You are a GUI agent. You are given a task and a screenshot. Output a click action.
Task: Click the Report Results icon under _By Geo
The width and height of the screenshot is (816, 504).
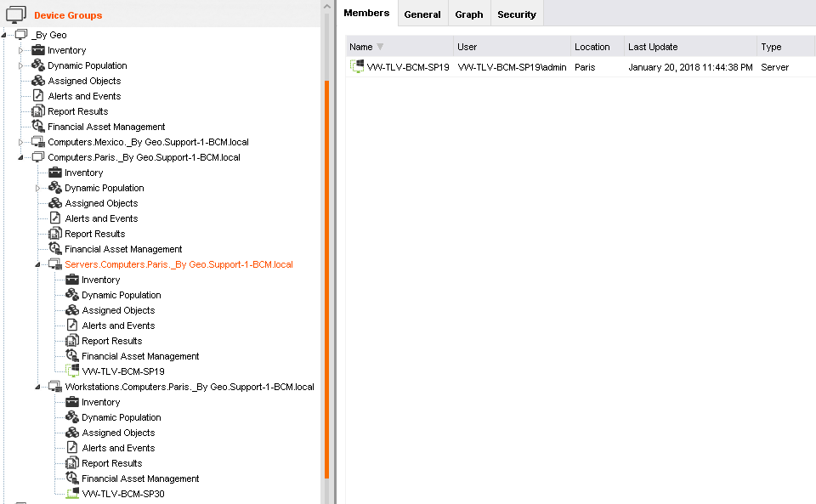click(38, 110)
